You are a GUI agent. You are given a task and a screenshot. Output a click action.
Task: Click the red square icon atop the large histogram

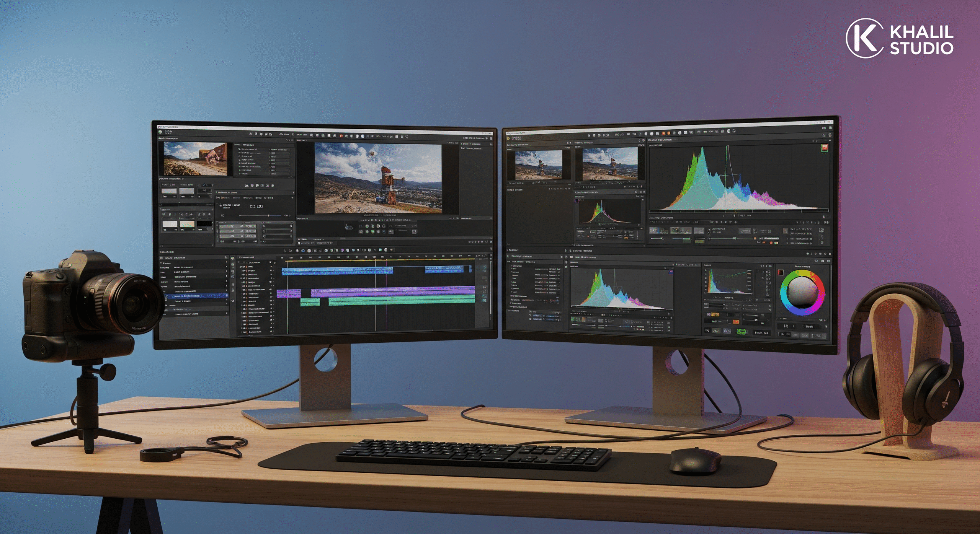coord(825,148)
